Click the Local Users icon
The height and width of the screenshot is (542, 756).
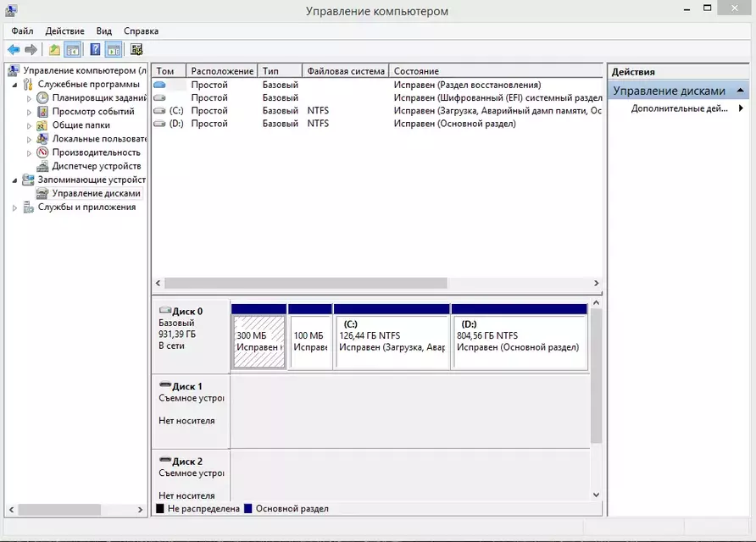click(x=42, y=139)
